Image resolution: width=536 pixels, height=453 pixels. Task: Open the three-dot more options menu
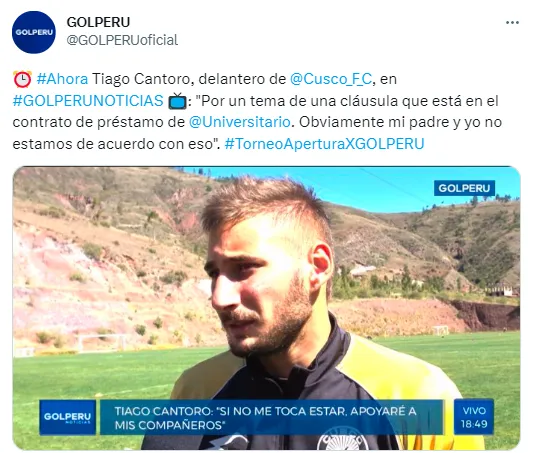512,23
